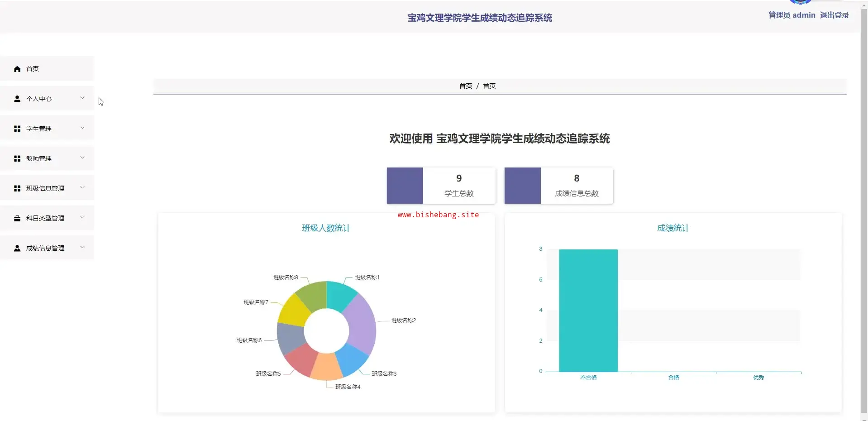The height and width of the screenshot is (421, 868).
Task: Expand the 个人中心 chevron arrow
Action: point(82,98)
